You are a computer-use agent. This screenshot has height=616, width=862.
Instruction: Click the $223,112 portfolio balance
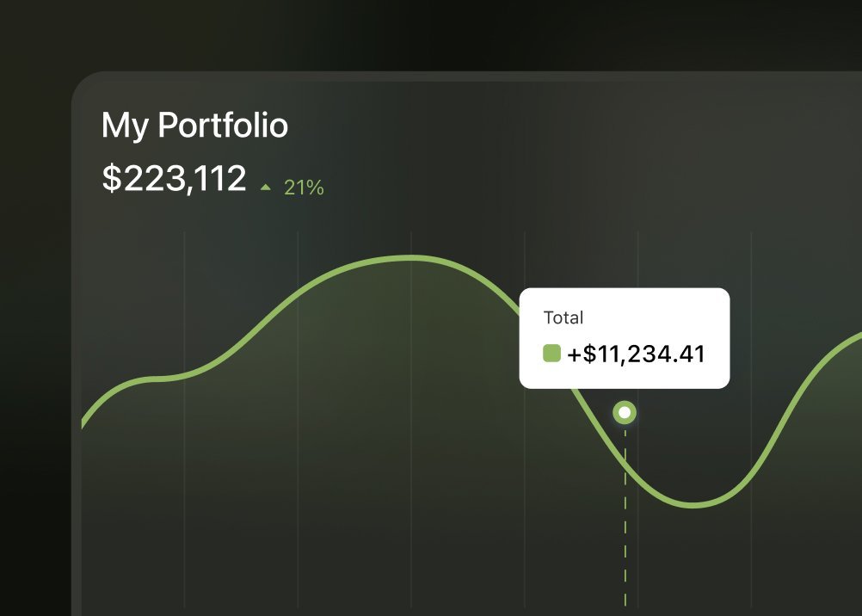(174, 179)
